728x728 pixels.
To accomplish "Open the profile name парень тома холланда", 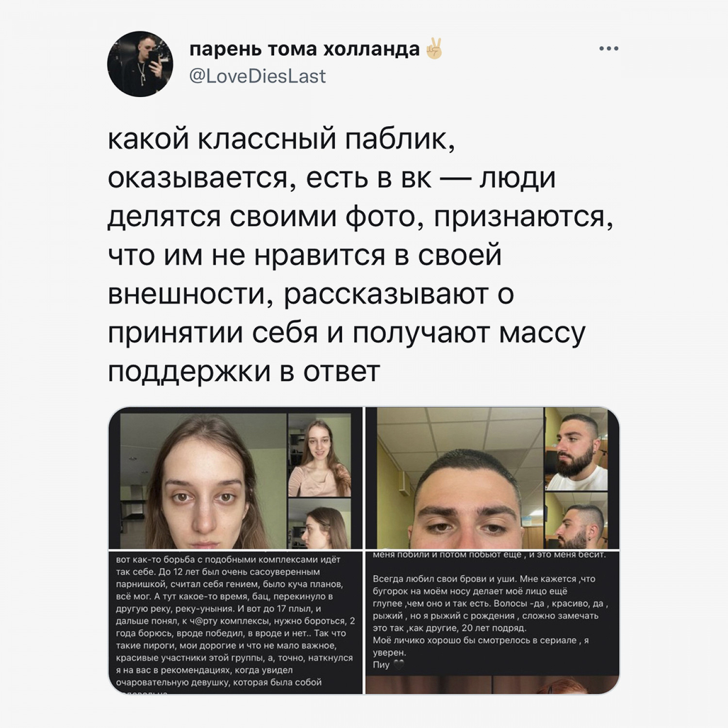I will click(x=304, y=49).
